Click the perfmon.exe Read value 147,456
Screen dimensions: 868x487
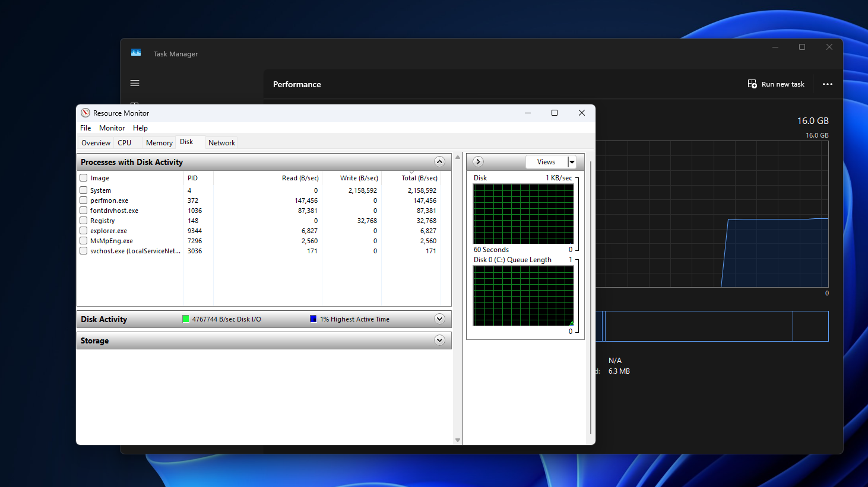[x=306, y=200]
